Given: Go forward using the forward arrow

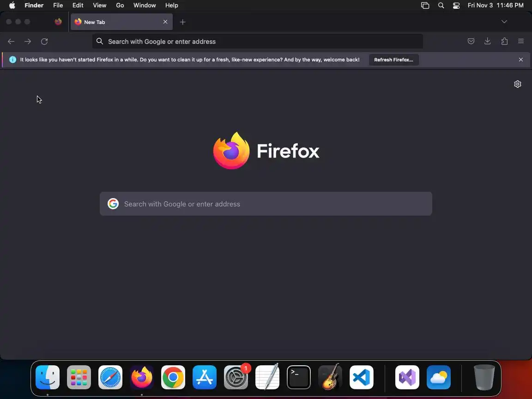Looking at the screenshot, I should (x=28, y=42).
